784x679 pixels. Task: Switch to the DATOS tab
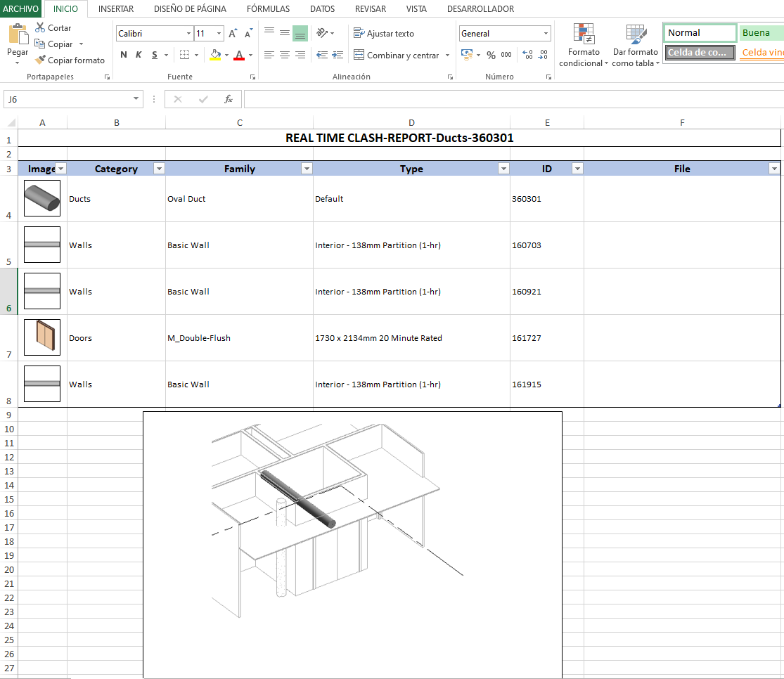(323, 8)
